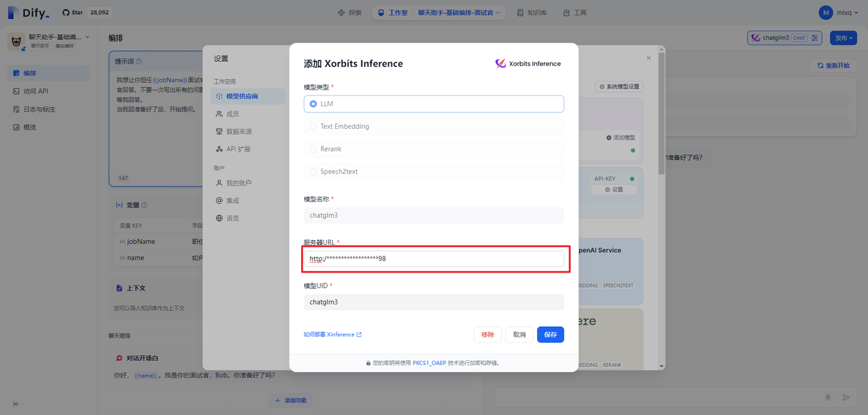
Task: Click the variables help question-mark icon
Action: (x=144, y=205)
